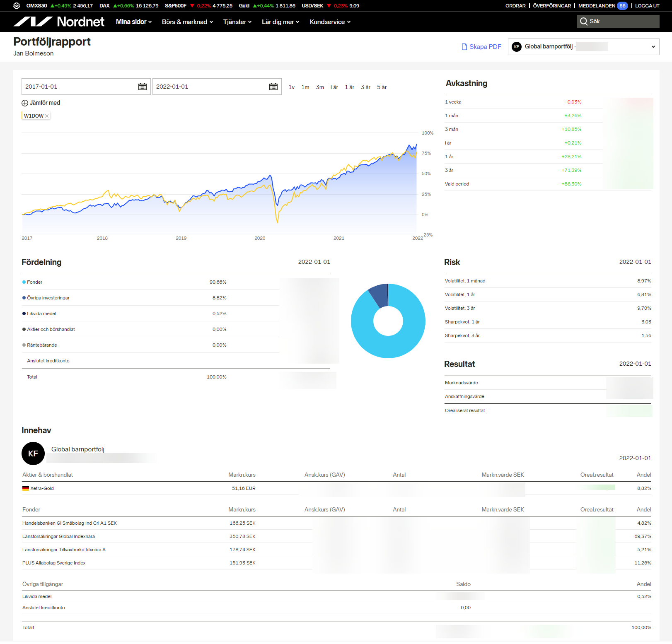Open Handelsbanken Gl Småbolag Ind Cri A1 SEK
This screenshot has width=672, height=644.
(70, 523)
